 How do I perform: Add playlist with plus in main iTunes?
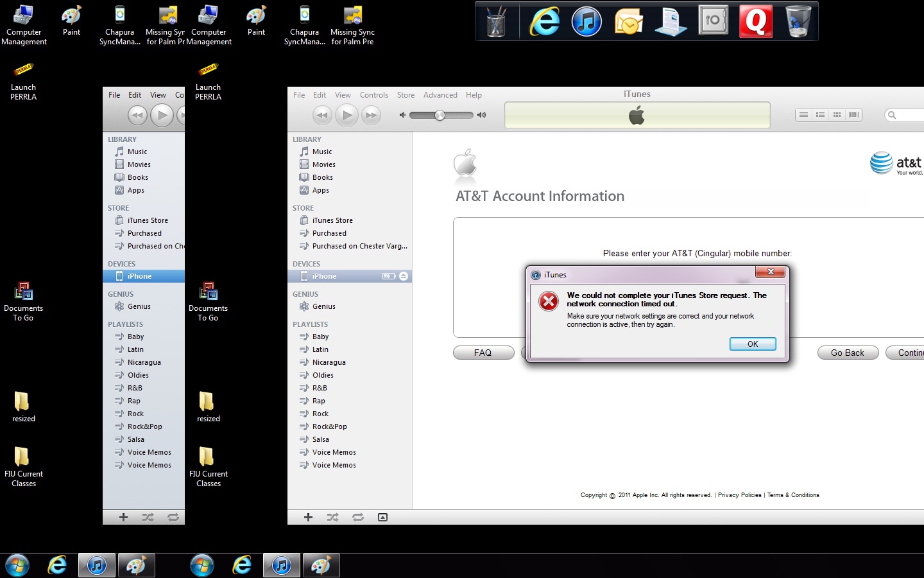click(308, 517)
